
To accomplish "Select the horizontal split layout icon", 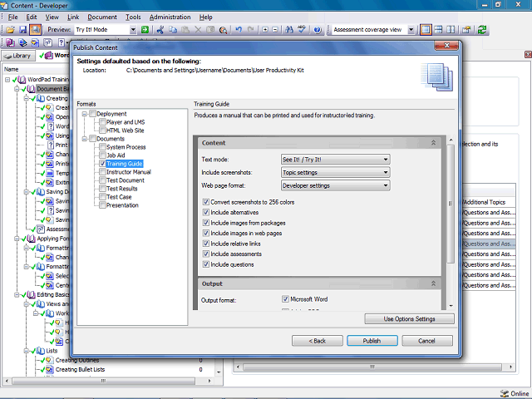I will pyautogui.click(x=438, y=30).
